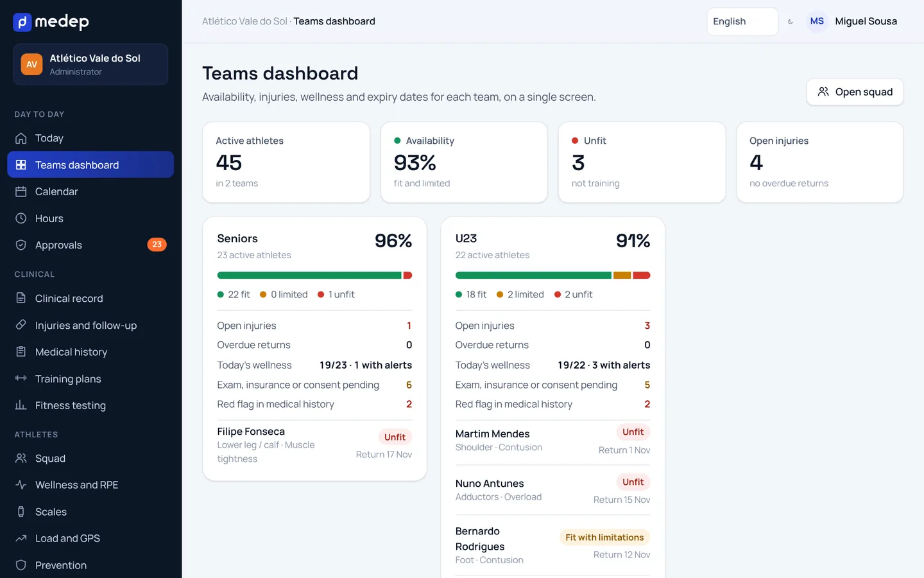
Task: Click the Training plans dumbbell icon
Action: point(21,378)
